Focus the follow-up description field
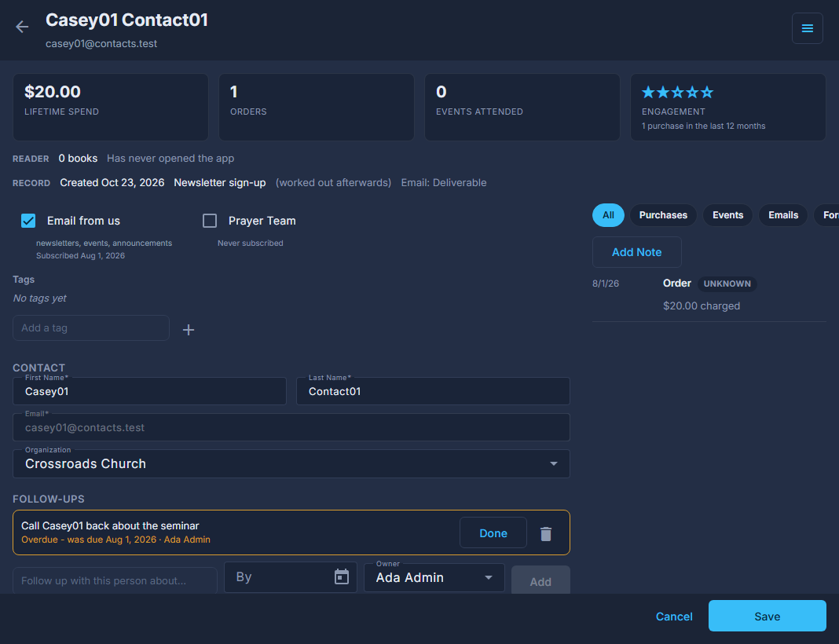The width and height of the screenshot is (839, 644). 115,580
